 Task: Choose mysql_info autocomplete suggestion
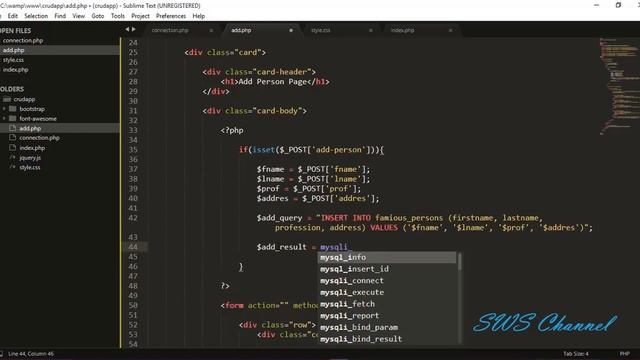click(387, 258)
